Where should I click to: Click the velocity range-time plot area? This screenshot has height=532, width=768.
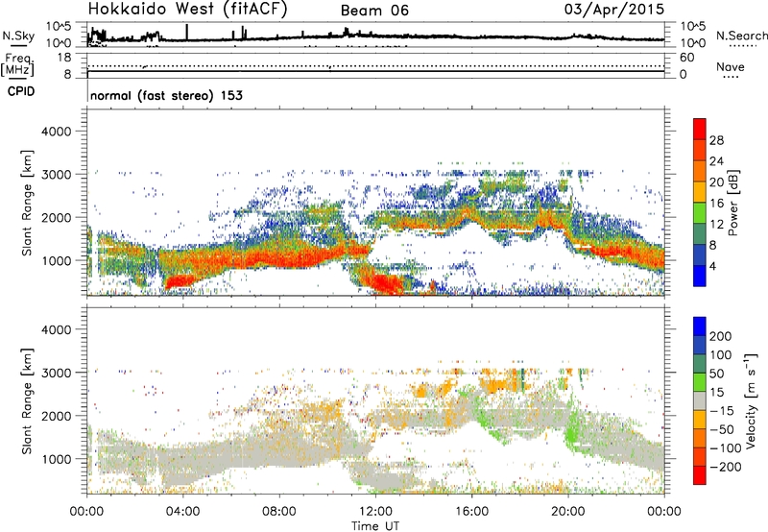click(x=375, y=400)
